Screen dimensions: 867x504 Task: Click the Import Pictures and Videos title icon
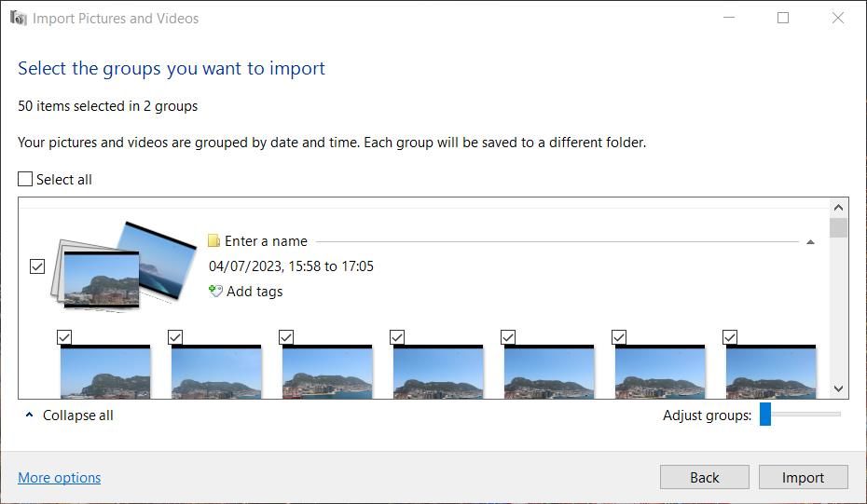point(19,19)
